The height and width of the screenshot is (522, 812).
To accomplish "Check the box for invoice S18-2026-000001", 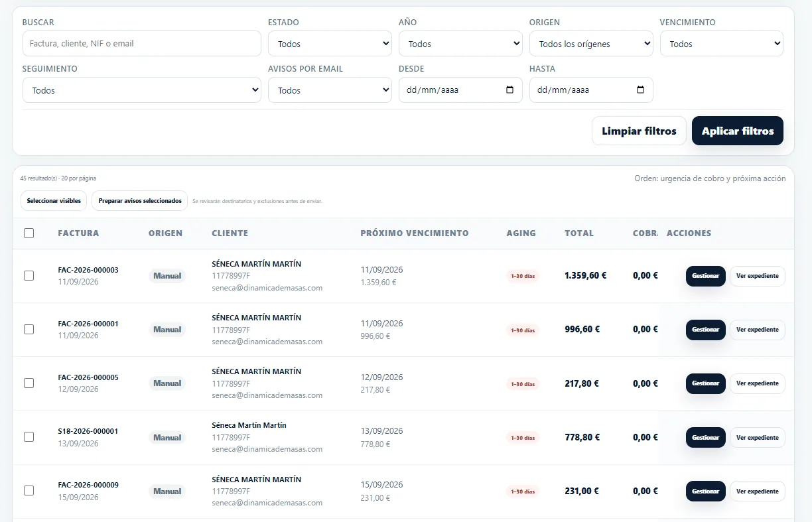I will 29,437.
